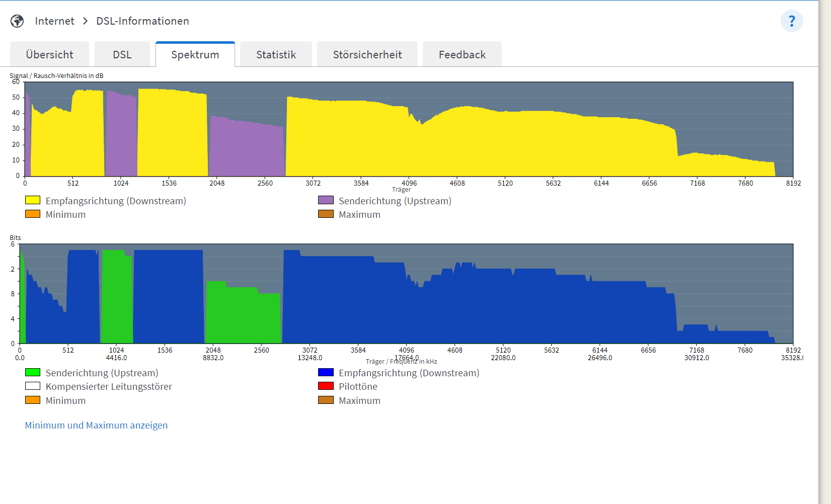Screen dimensions: 831x504
Task: Click the 26496.0 frequency value
Action: tap(600, 358)
